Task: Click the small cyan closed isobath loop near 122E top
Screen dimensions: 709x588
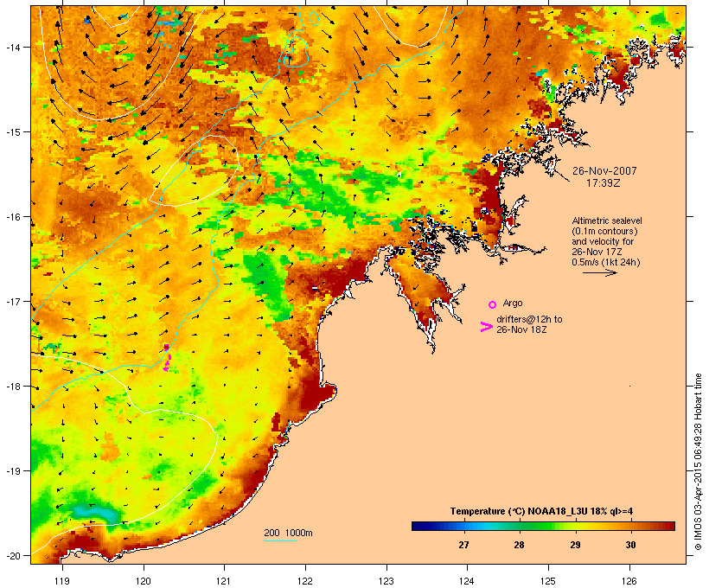Action: coord(314,18)
